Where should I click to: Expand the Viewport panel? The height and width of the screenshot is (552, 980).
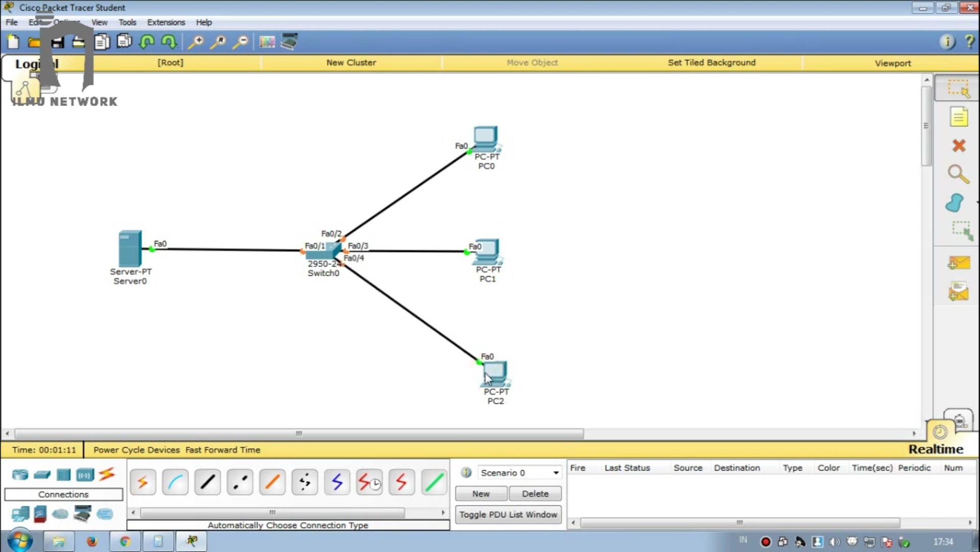(x=892, y=62)
